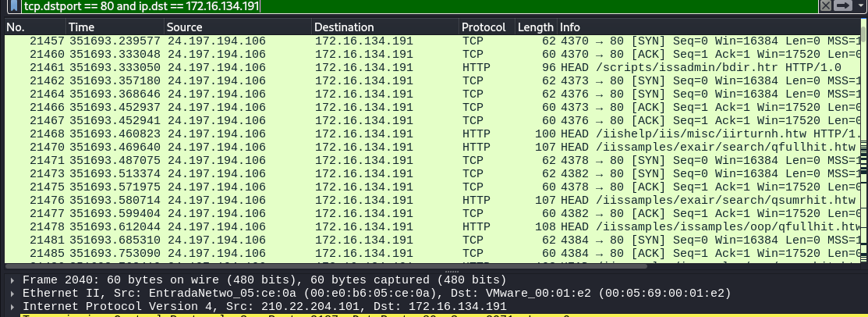Open the display filter bookmark menu

(14, 6)
